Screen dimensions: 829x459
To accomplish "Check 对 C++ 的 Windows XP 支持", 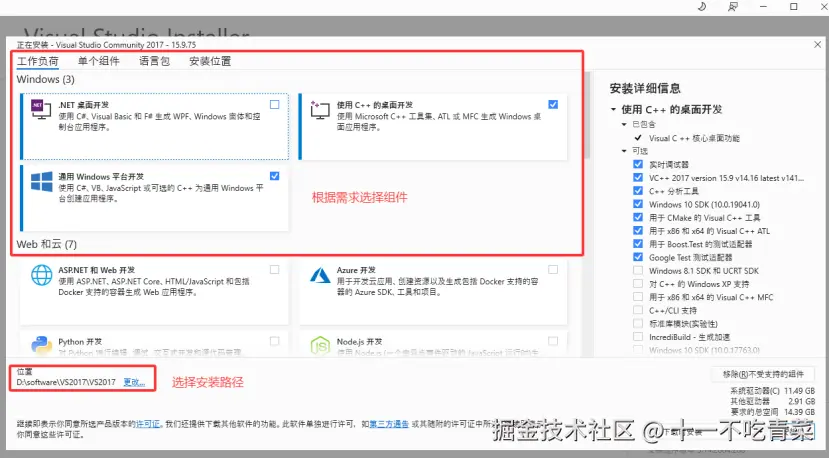I will (638, 283).
